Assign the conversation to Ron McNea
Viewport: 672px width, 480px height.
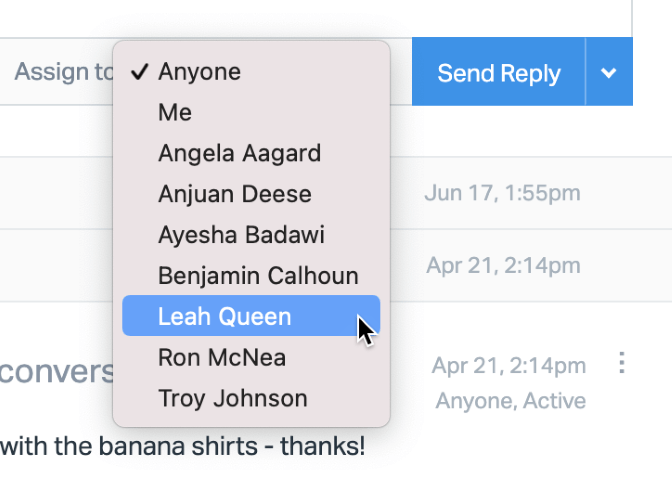tap(222, 357)
